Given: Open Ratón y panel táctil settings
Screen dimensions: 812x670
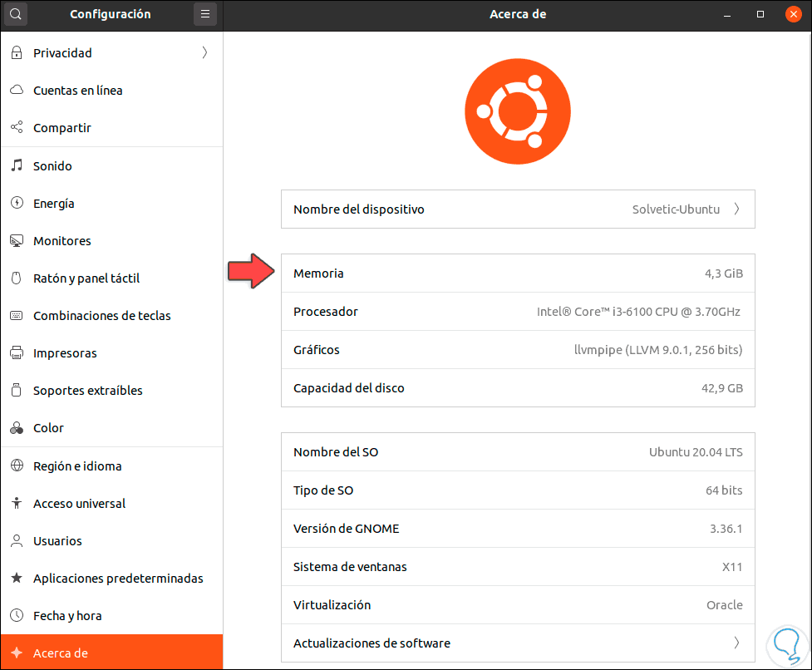Looking at the screenshot, I should (112, 278).
